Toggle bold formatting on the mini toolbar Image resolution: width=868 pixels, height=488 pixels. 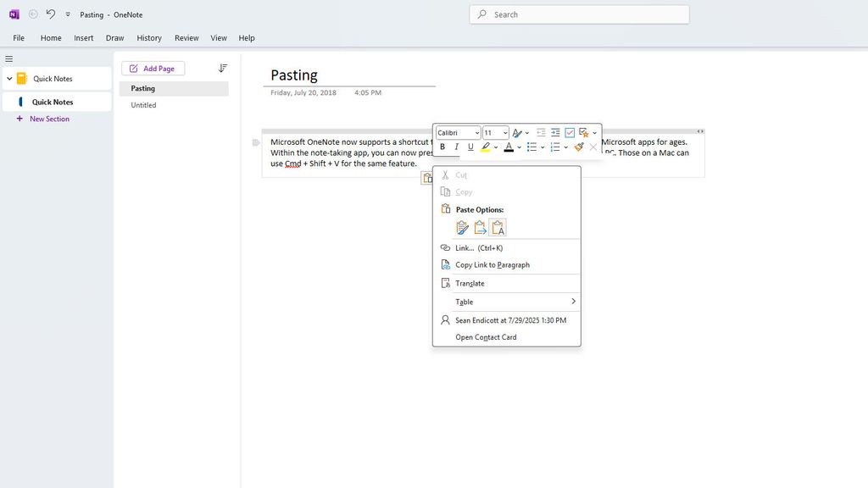click(x=442, y=147)
